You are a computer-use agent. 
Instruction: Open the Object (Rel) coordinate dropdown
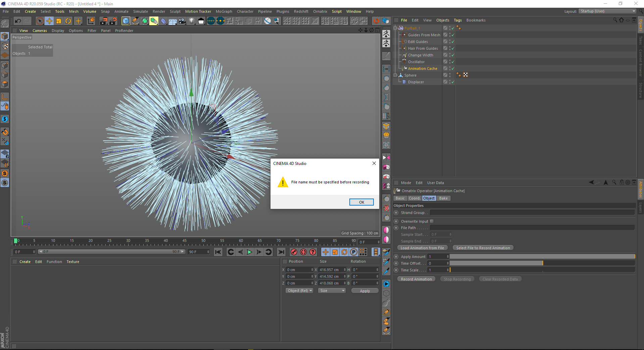point(299,291)
